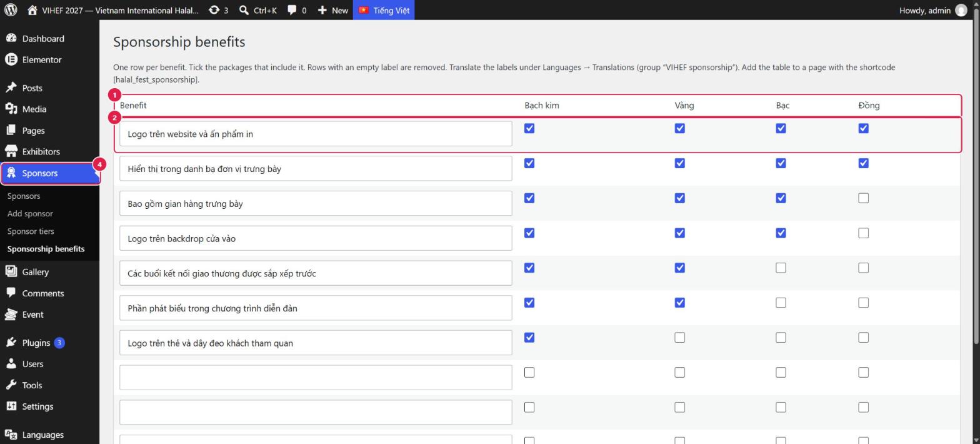Screen dimensions: 980x444
Task: Edit the 'Logo trên backdrop cửa vào' field
Action: (x=316, y=238)
